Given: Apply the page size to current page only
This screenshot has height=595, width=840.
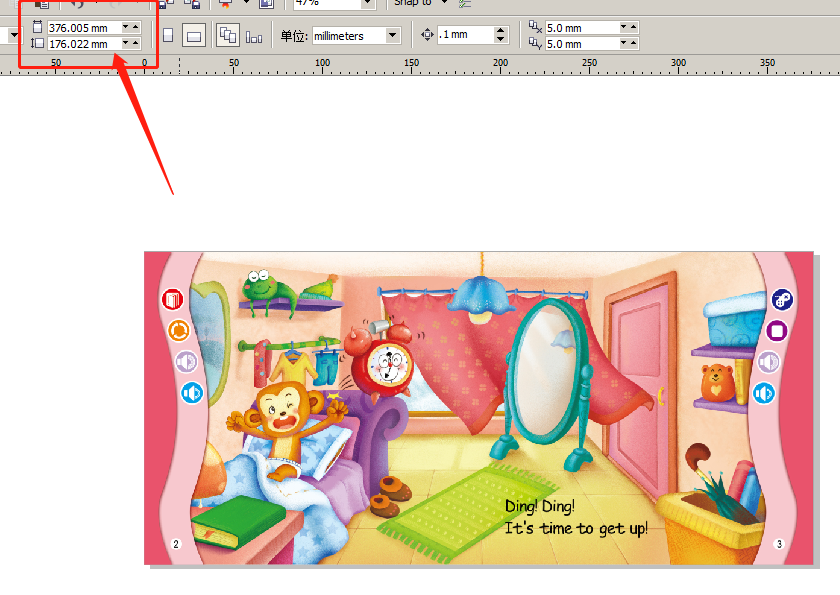Looking at the screenshot, I should click(x=254, y=37).
